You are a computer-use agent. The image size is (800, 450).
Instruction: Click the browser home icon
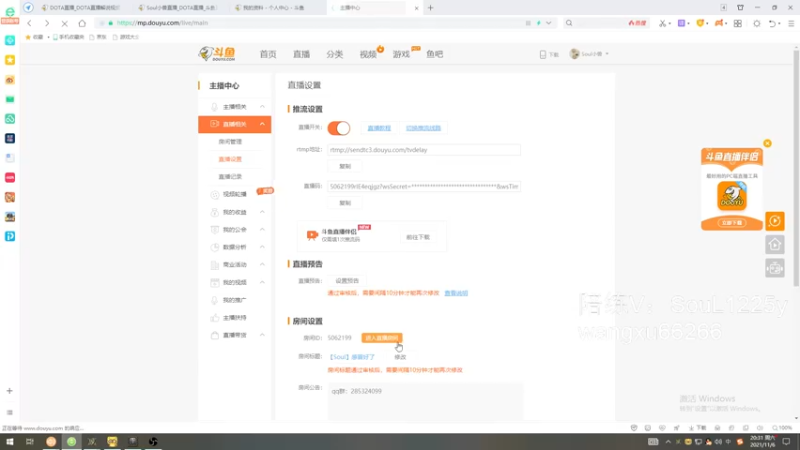82,23
